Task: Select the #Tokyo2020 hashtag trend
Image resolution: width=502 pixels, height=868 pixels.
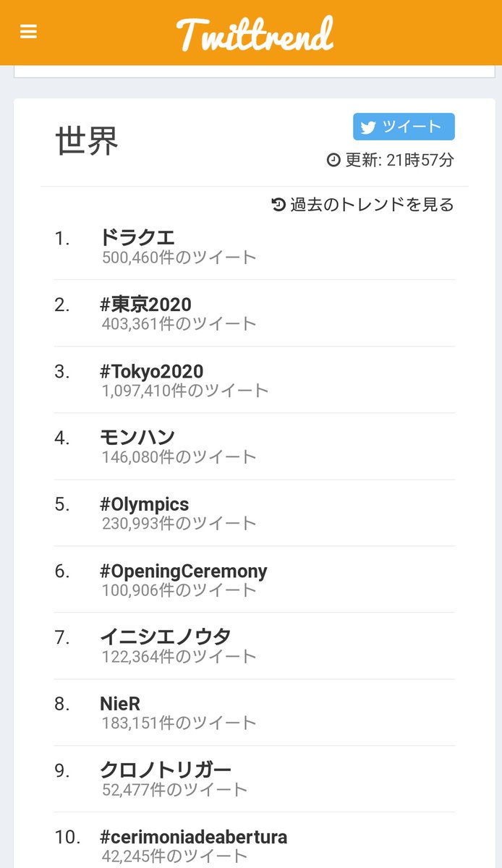Action: point(152,371)
